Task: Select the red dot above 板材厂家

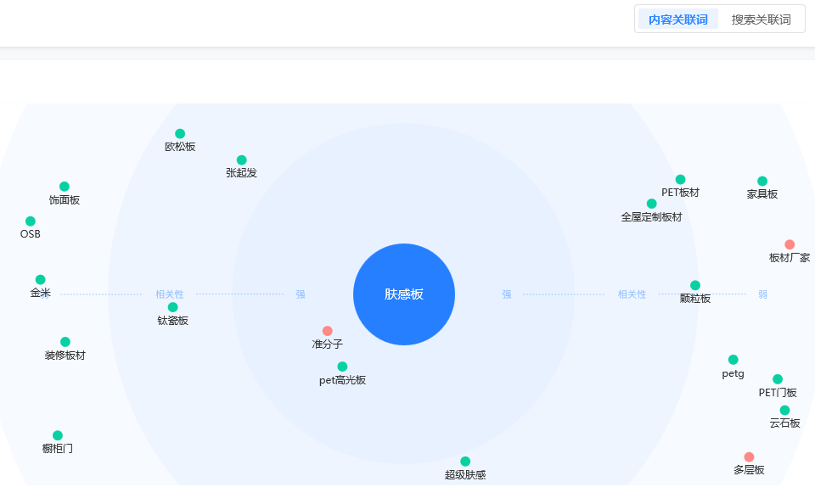Action: pyautogui.click(x=789, y=244)
